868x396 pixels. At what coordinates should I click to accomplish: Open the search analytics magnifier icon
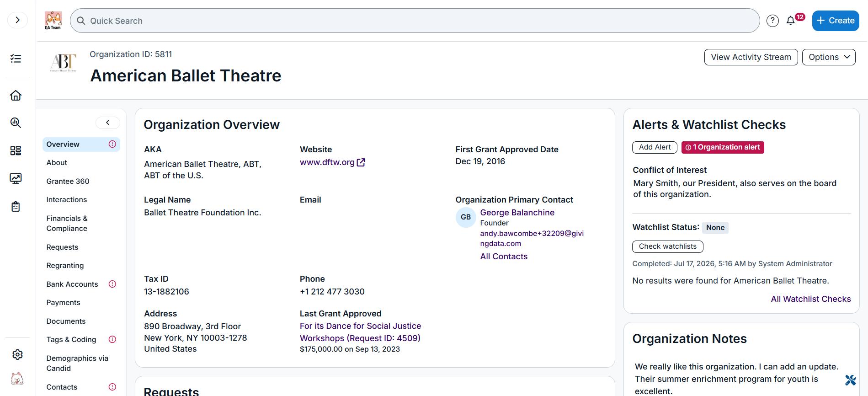(x=16, y=123)
